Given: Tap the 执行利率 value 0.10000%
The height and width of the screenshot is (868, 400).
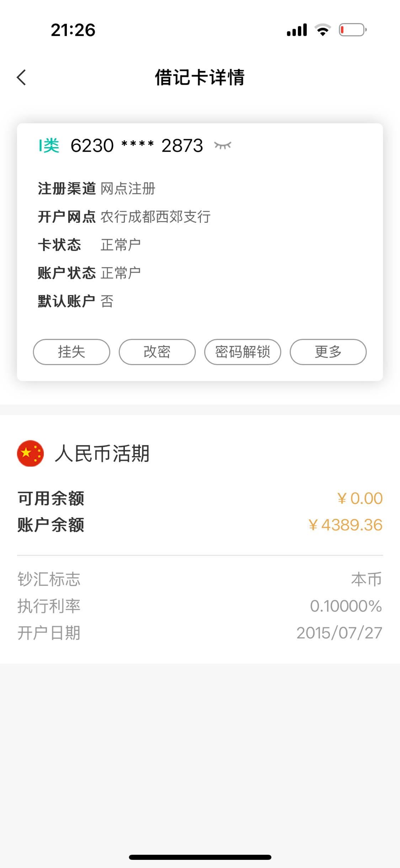Looking at the screenshot, I should click(346, 606).
